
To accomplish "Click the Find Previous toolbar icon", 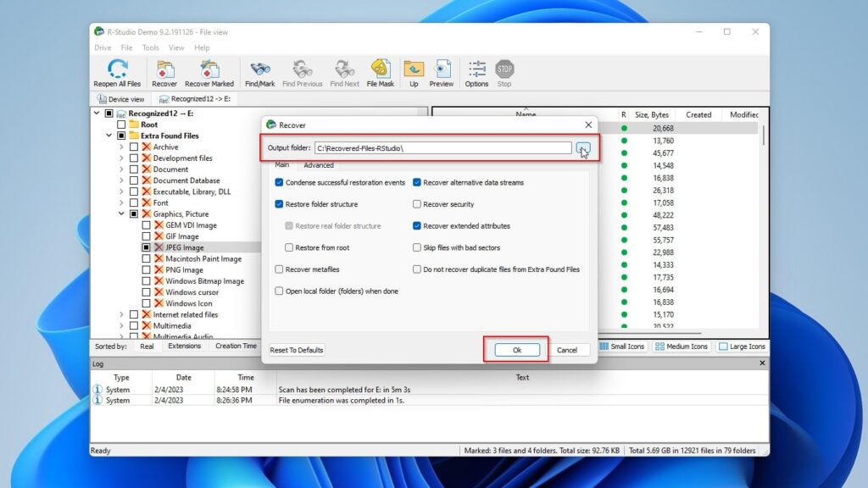I will pos(303,69).
